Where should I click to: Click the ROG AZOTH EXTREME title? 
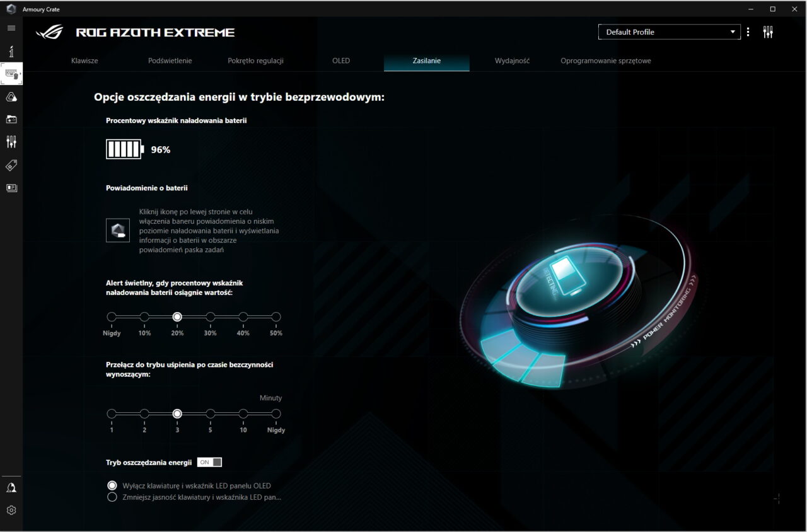(155, 33)
